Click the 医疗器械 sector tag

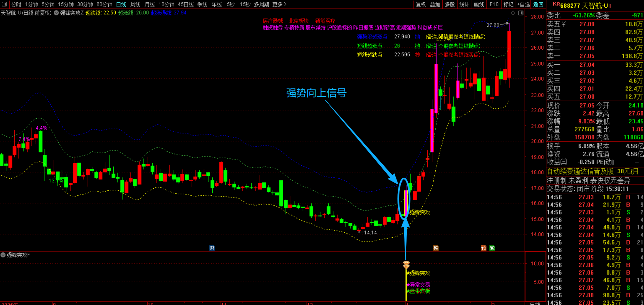(x=273, y=21)
